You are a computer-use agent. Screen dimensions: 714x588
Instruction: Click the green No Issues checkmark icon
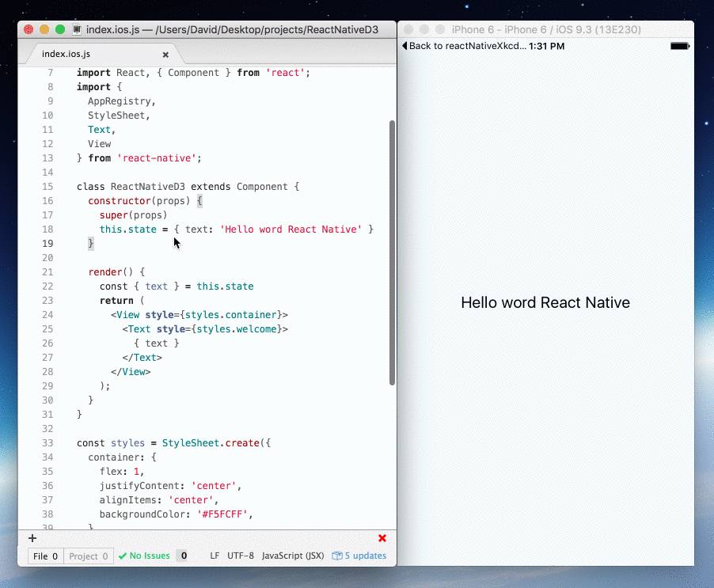[x=123, y=555]
